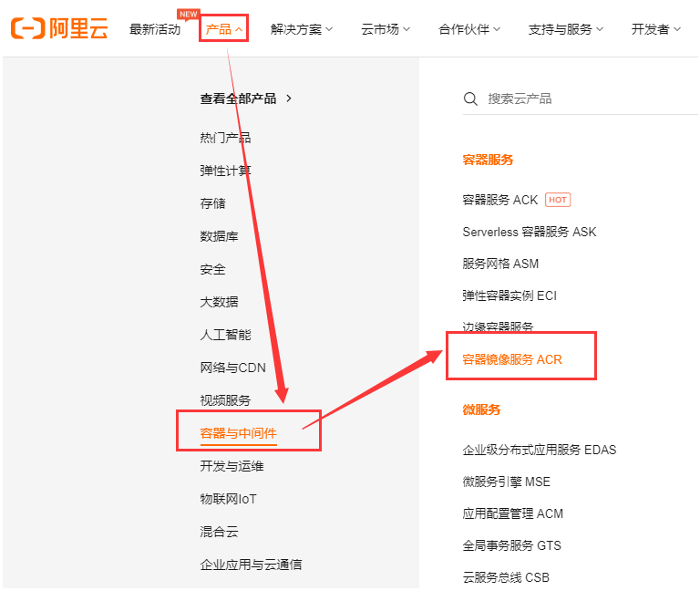
Task: Select the 弹性计算 category
Action: pos(225,171)
